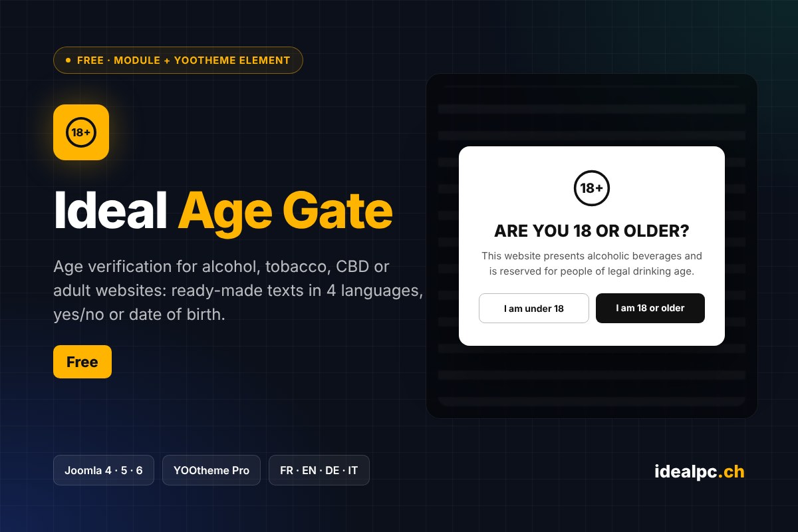Confirm with "I am 18 or older"
798x532 pixels.
650,309
